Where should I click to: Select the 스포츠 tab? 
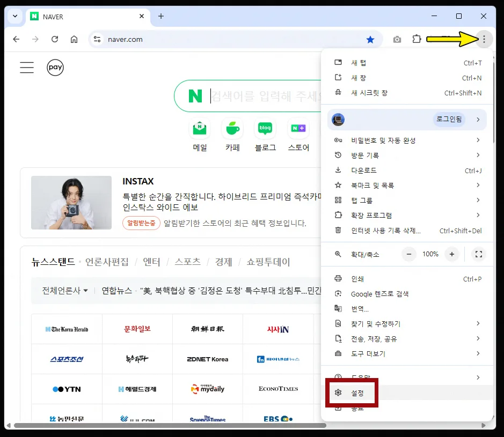point(188,262)
